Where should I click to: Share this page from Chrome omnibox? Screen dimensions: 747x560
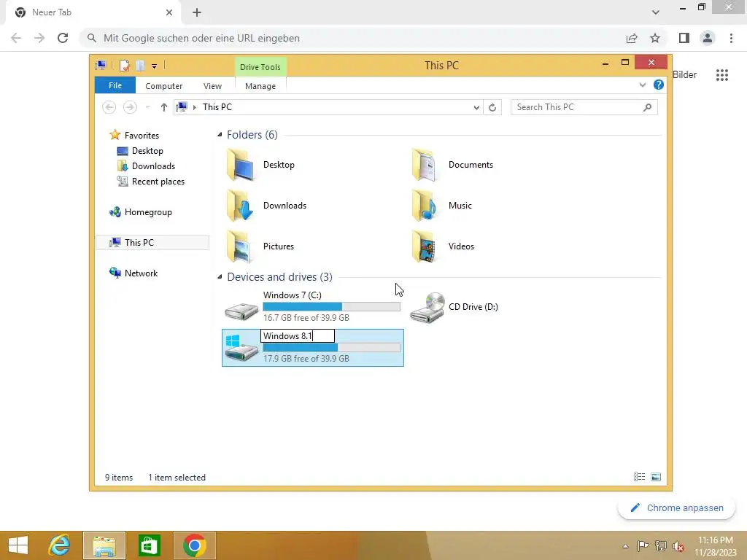[x=632, y=38]
